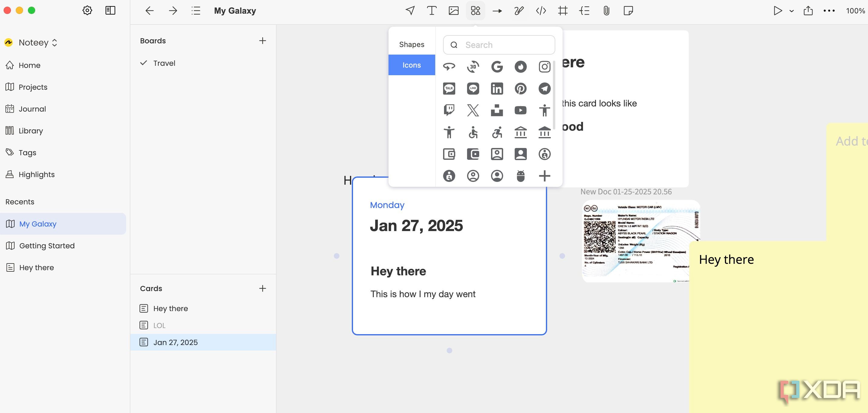Click the Attachment paperclip tool
The height and width of the screenshot is (413, 868).
click(x=606, y=11)
